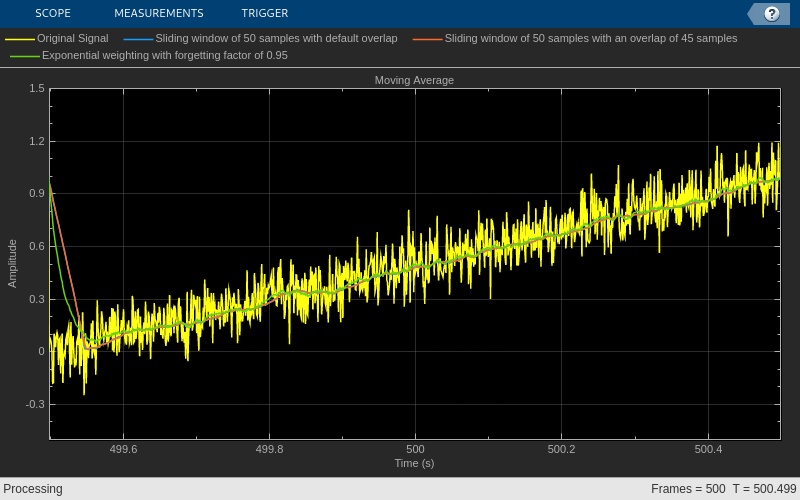Image resolution: width=800 pixels, height=500 pixels.
Task: Click the Frames = 500 status indicator
Action: pos(687,489)
